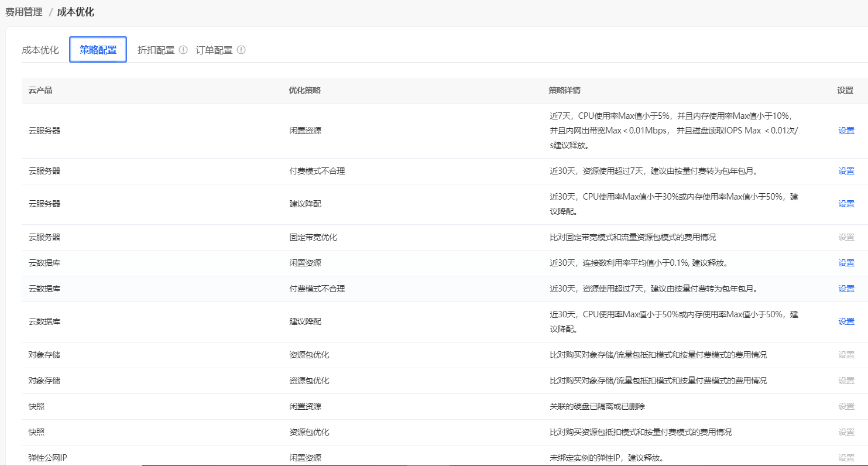Click 建议降配 in the 云服务器 row
The width and height of the screenshot is (868, 466).
tap(305, 204)
